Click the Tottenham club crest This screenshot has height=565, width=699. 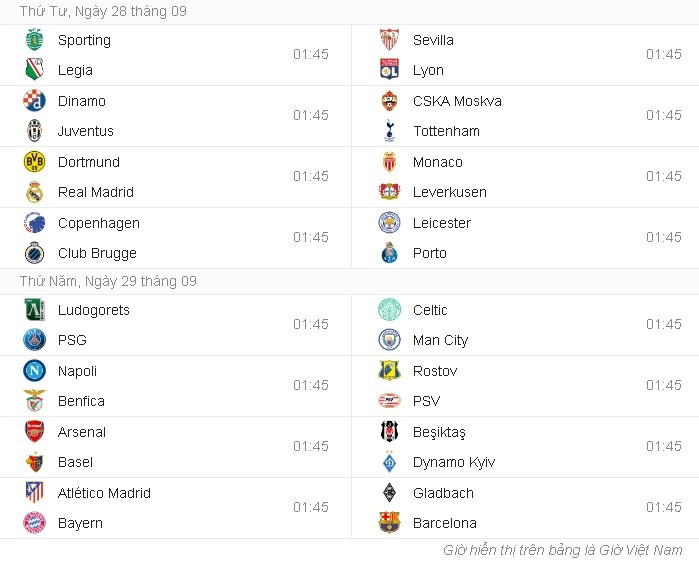pyautogui.click(x=390, y=131)
